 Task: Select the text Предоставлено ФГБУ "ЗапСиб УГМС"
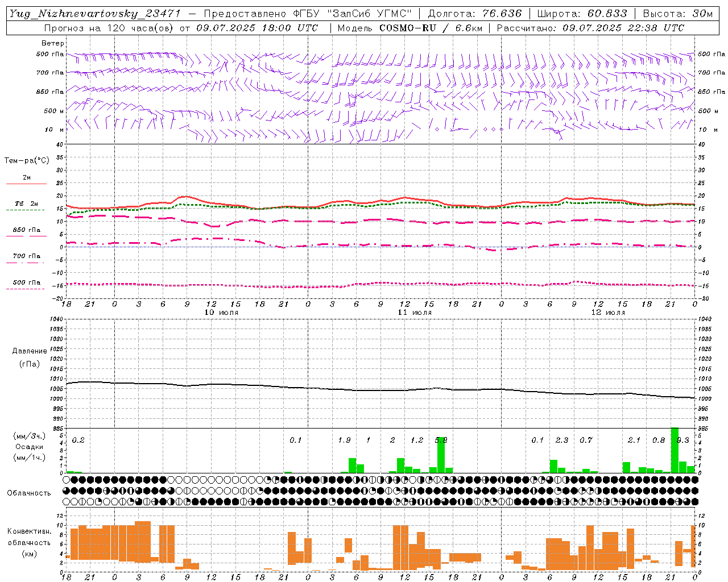click(x=308, y=14)
